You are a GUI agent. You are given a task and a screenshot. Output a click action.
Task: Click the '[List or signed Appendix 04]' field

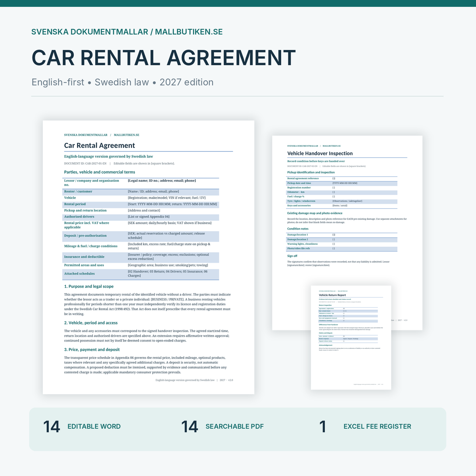tap(149, 217)
